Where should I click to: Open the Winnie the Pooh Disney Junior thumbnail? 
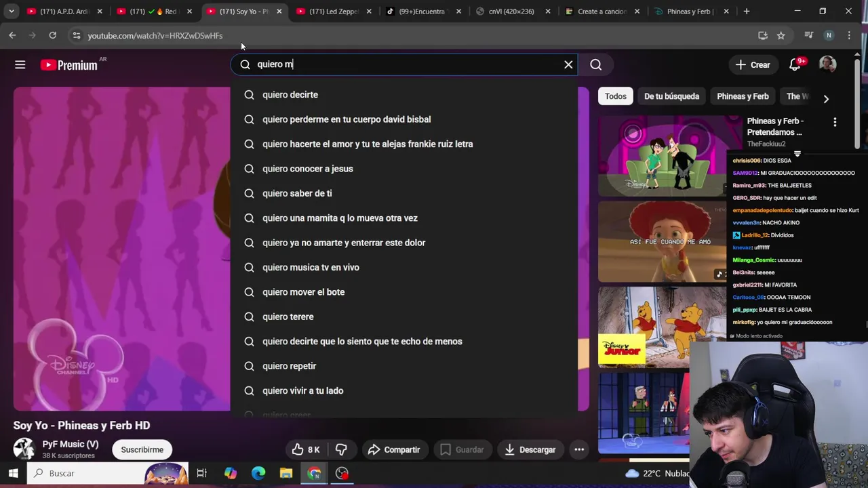[661, 327]
